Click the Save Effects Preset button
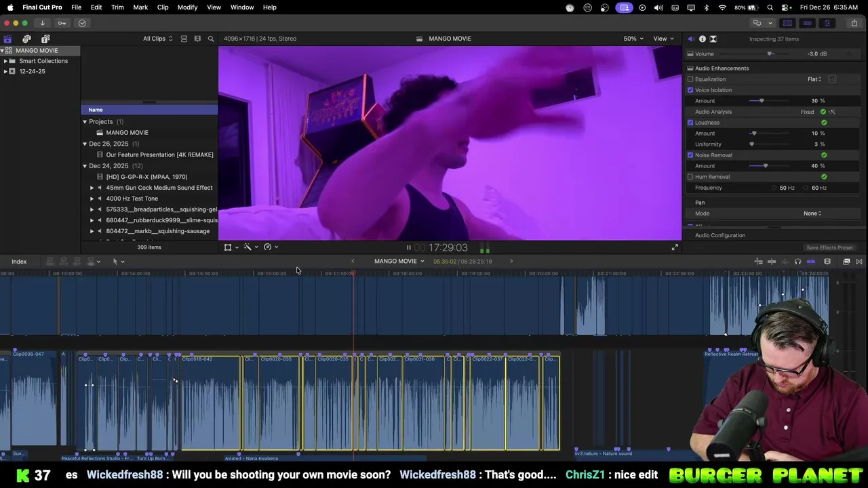Image resolution: width=868 pixels, height=488 pixels. pos(829,248)
